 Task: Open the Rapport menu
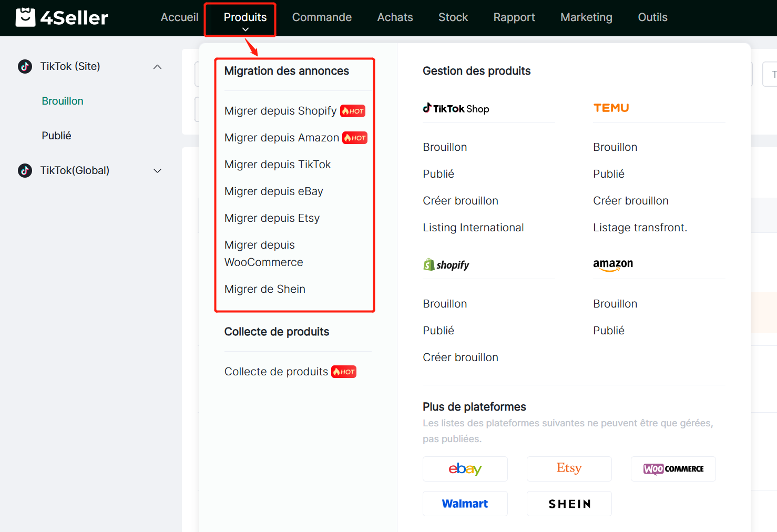pyautogui.click(x=514, y=17)
